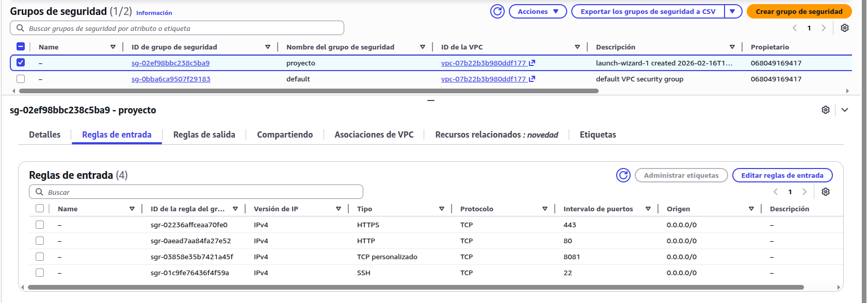The height and width of the screenshot is (303, 868).
Task: Sort security groups by Descripción column
Action: pyautogui.click(x=732, y=47)
